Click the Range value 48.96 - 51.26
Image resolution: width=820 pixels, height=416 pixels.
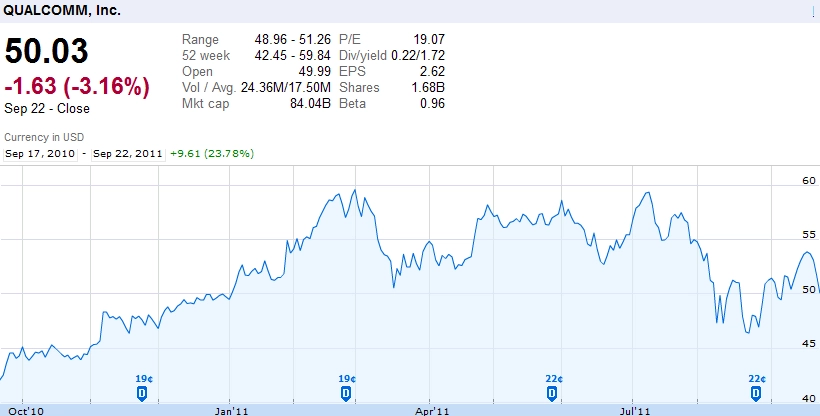[293, 40]
